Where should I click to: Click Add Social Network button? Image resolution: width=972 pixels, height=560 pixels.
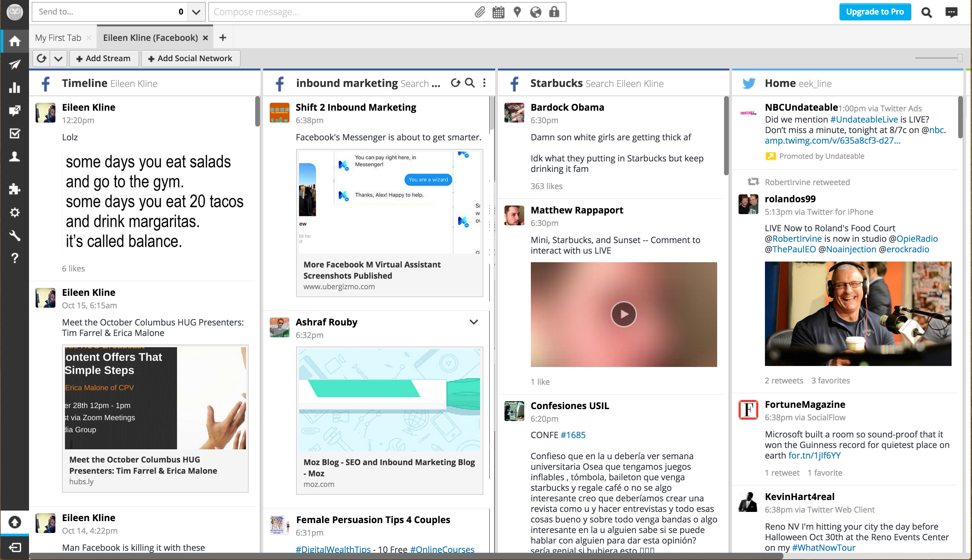[189, 58]
